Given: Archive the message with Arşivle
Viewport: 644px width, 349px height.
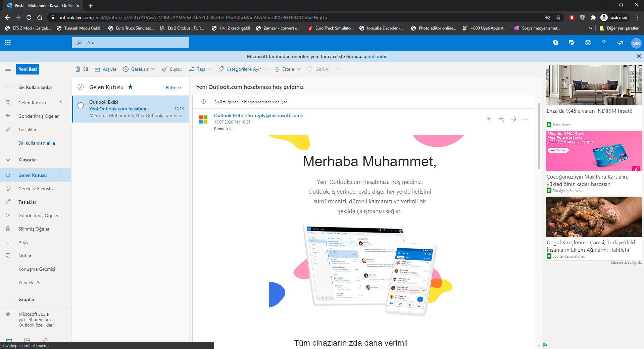Looking at the screenshot, I should (106, 69).
